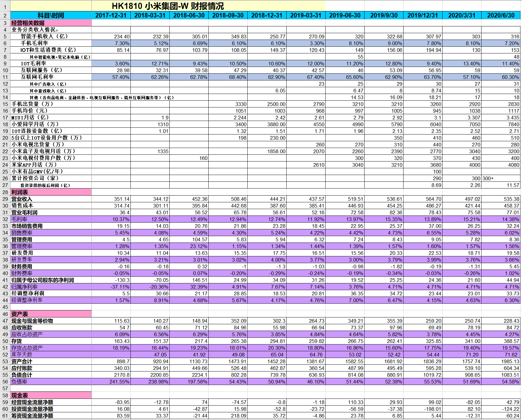Select the 市场销售费用 row label
Viewport: 522px width, 420px height.
51,226
